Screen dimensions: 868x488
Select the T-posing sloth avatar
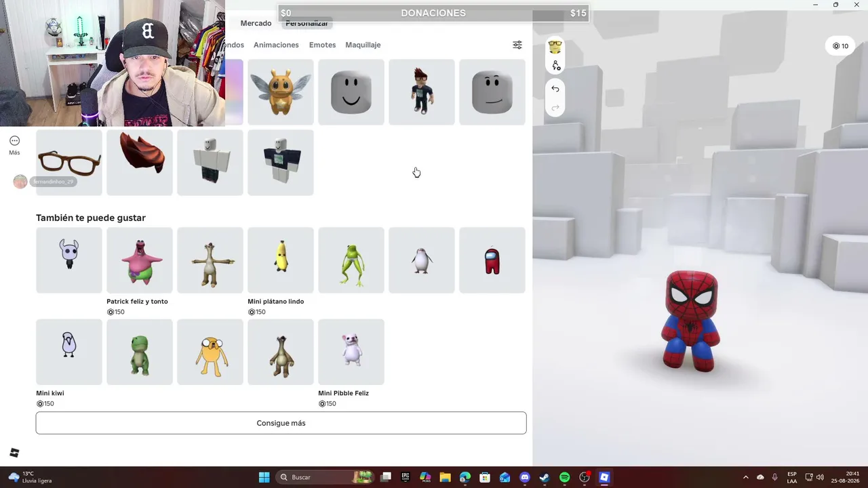coord(210,260)
